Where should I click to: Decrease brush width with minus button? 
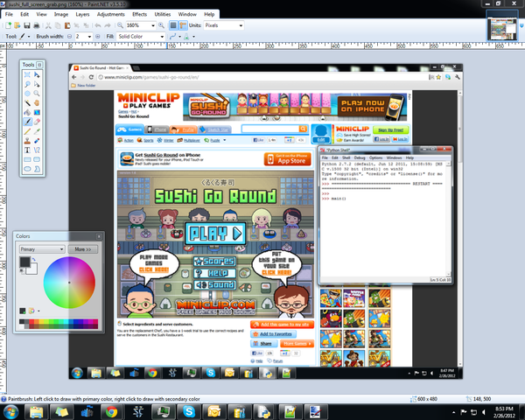[x=69, y=37]
